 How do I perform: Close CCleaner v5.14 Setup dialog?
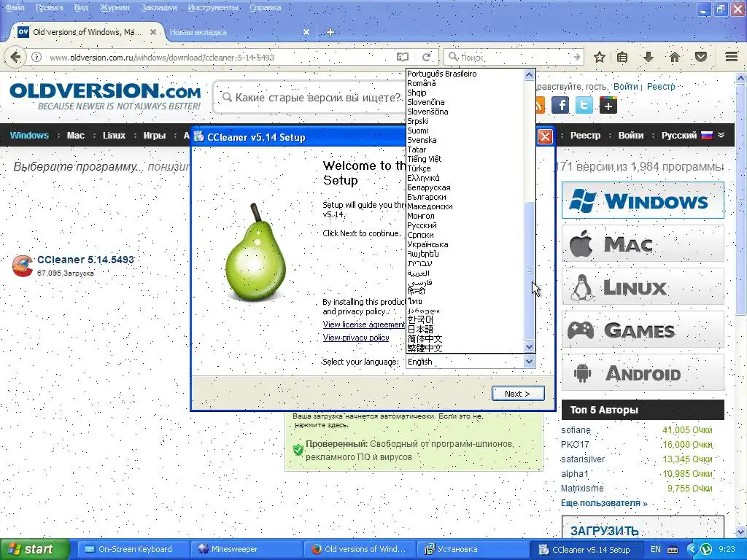point(545,137)
